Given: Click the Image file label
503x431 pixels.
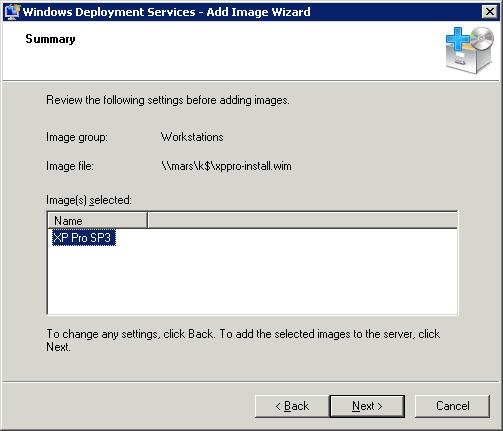Looking at the screenshot, I should click(x=70, y=166).
